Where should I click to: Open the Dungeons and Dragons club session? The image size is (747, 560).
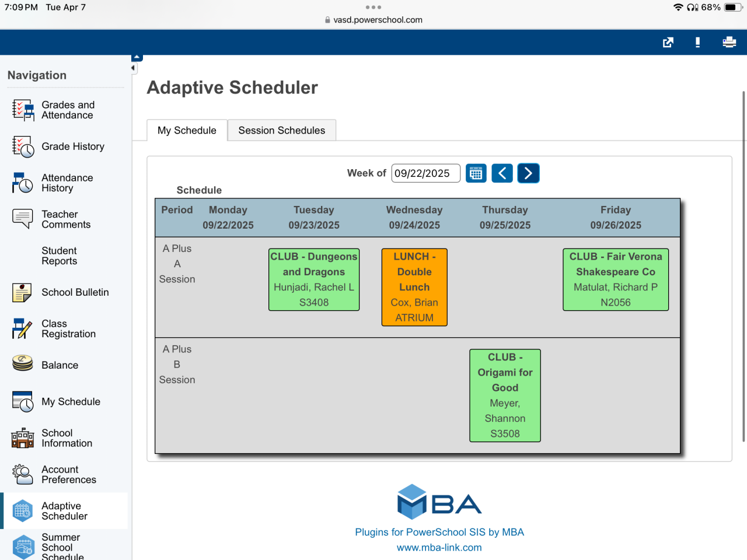coord(313,279)
